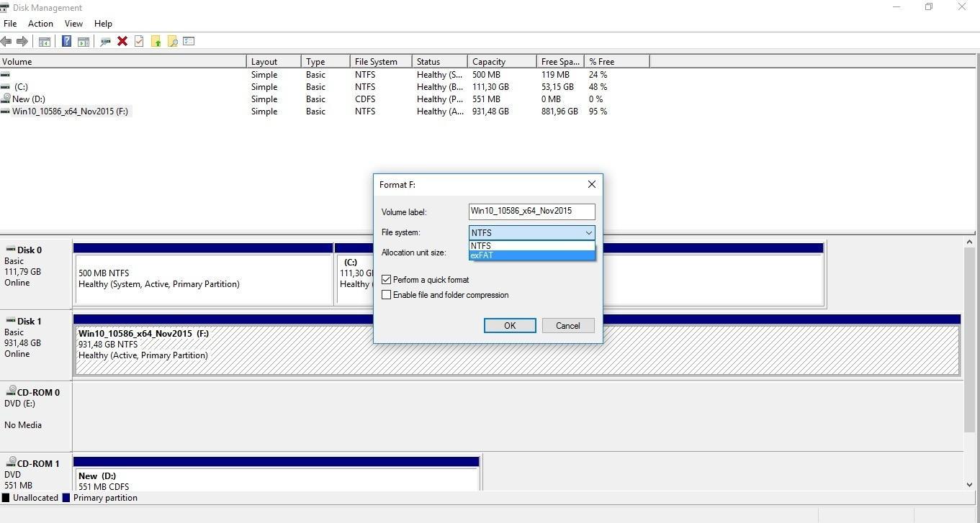Click the drive icon of (C:) row
Screen dimensions: 980x523
pos(6,87)
